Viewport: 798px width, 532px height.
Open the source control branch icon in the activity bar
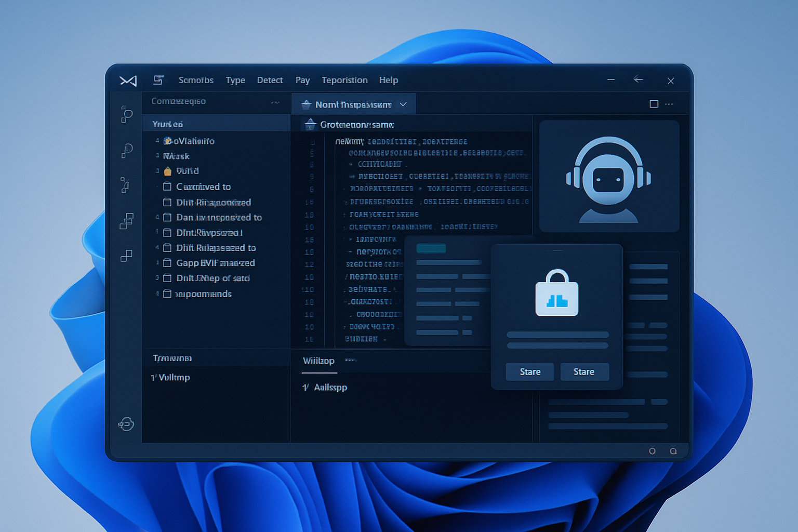click(126, 114)
